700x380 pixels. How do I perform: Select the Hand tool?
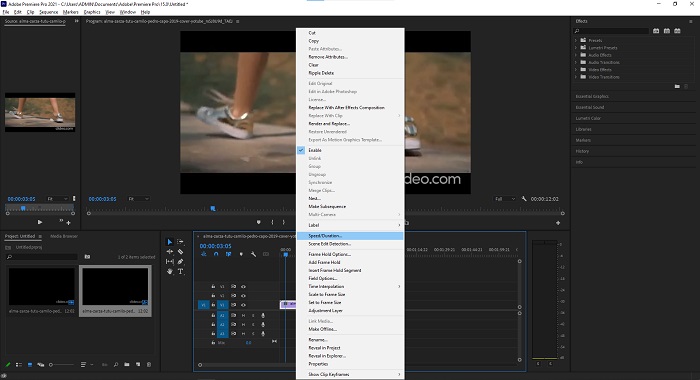point(170,271)
